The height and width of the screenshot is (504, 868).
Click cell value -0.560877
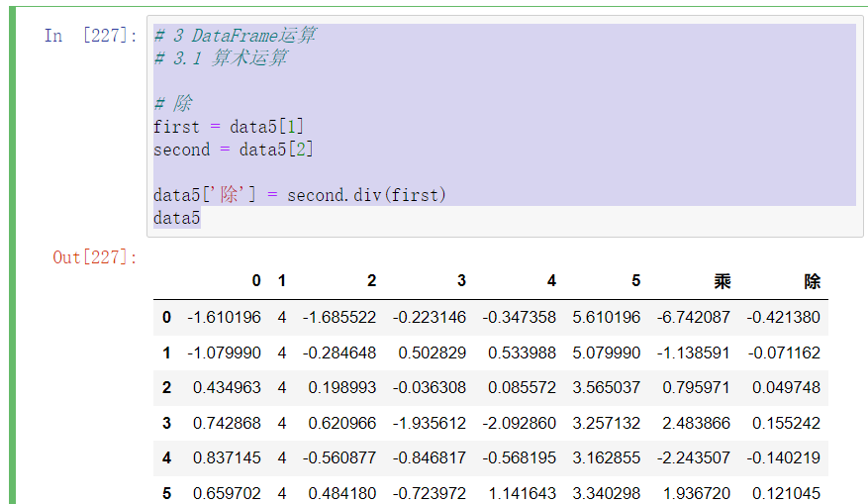(x=338, y=458)
